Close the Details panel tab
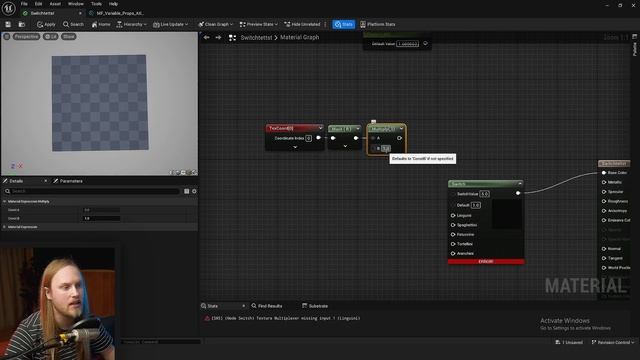Image resolution: width=640 pixels, height=360 pixels. click(45, 181)
